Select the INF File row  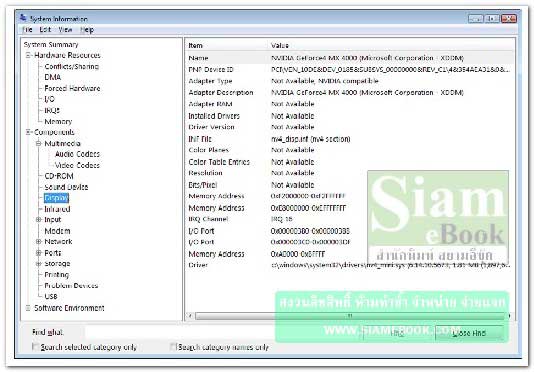pyautogui.click(x=350, y=139)
